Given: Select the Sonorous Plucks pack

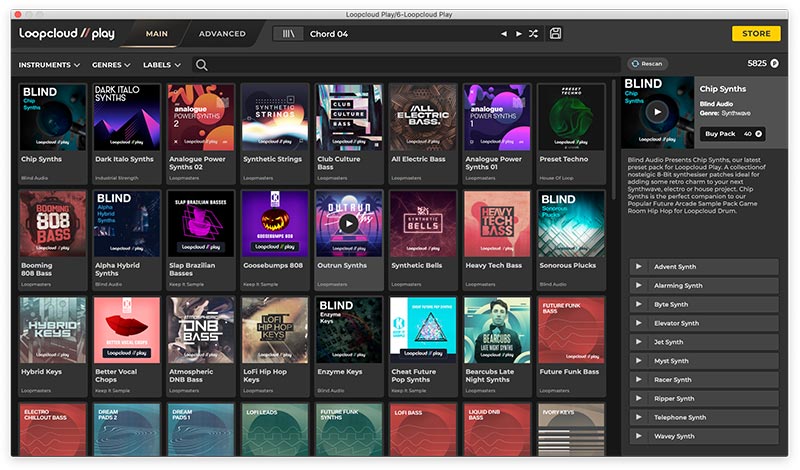Looking at the screenshot, I should (x=571, y=240).
